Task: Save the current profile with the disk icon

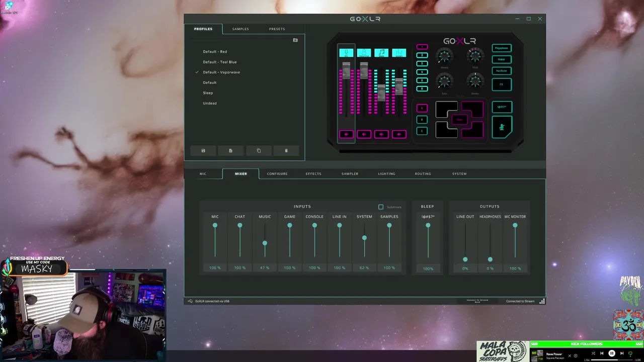Action: pyautogui.click(x=203, y=150)
